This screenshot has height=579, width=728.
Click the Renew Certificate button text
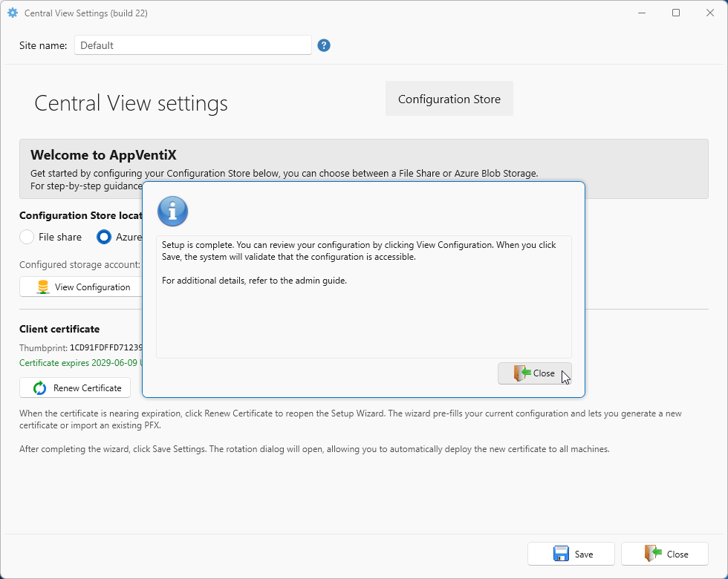click(x=88, y=387)
